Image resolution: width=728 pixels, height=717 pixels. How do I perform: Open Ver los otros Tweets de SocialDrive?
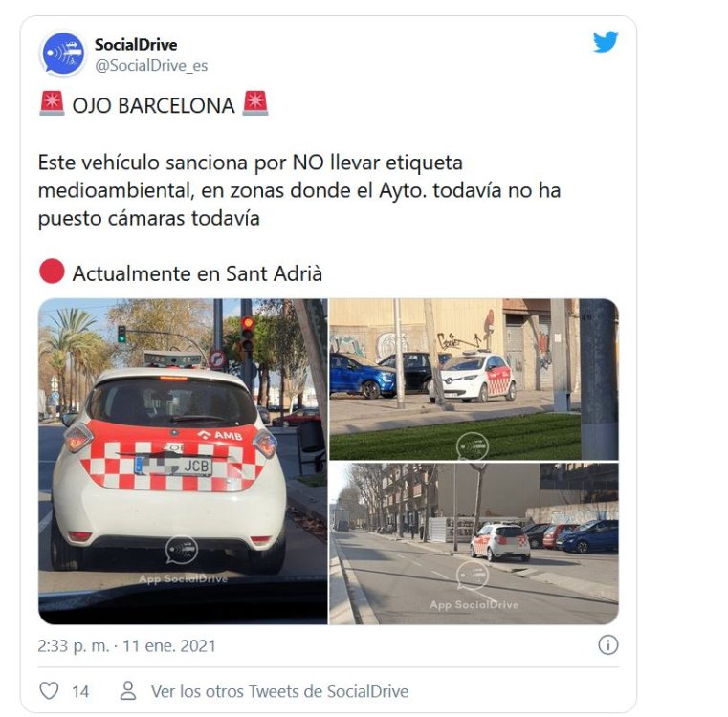279,691
